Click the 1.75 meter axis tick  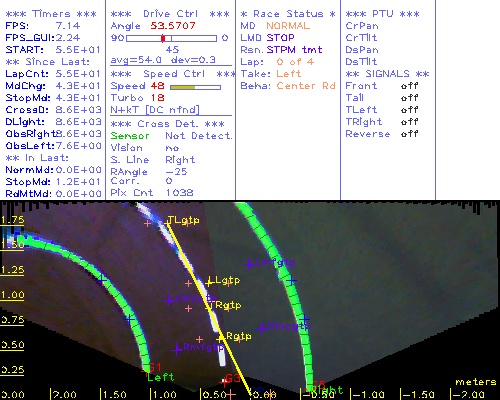click(12, 220)
